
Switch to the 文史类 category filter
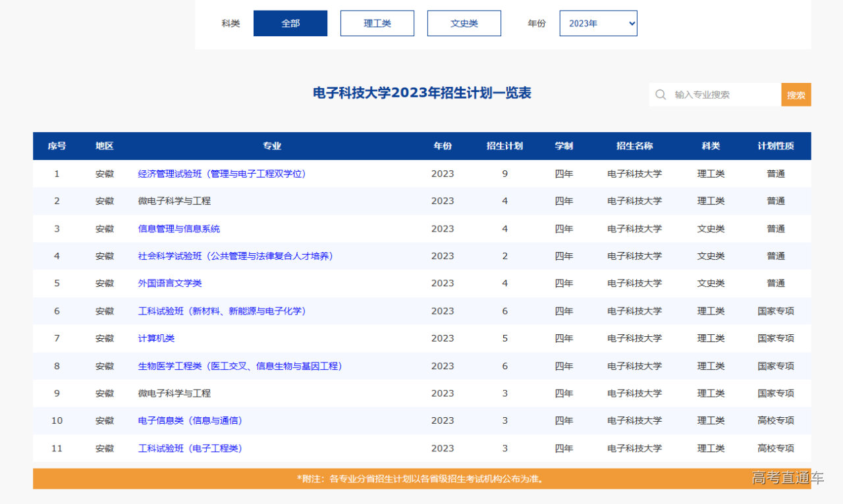[464, 22]
